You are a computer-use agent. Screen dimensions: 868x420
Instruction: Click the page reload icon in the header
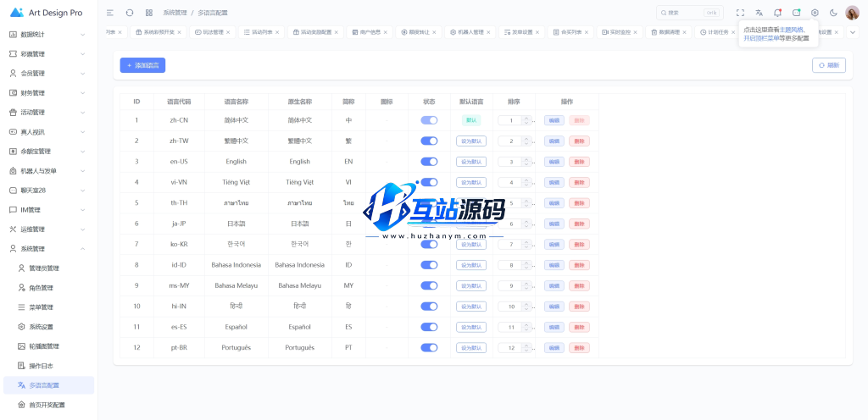pos(130,13)
